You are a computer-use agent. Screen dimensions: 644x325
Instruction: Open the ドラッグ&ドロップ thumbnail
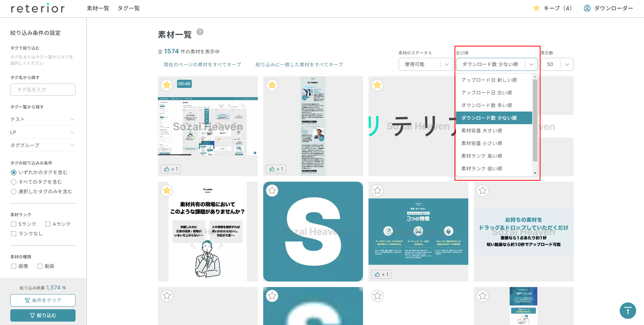524,232
